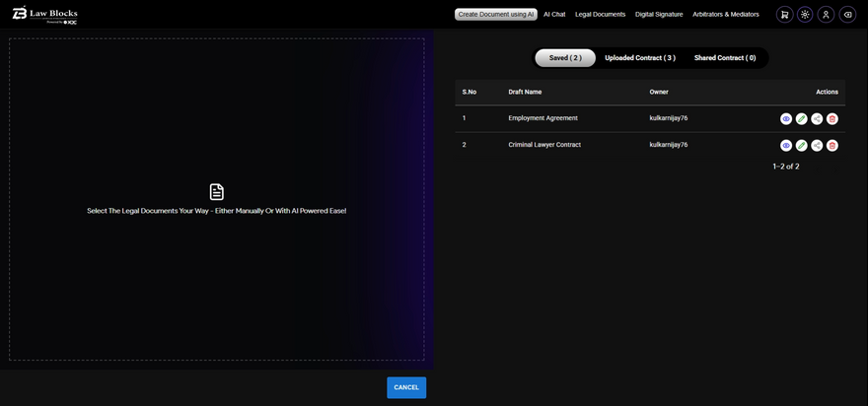View the Employment Agreement draft

pyautogui.click(x=786, y=118)
